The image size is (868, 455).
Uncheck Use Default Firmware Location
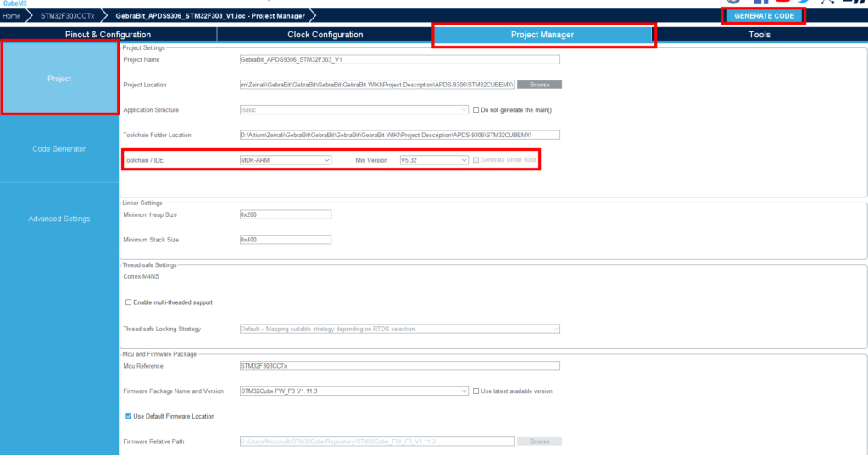click(x=129, y=416)
